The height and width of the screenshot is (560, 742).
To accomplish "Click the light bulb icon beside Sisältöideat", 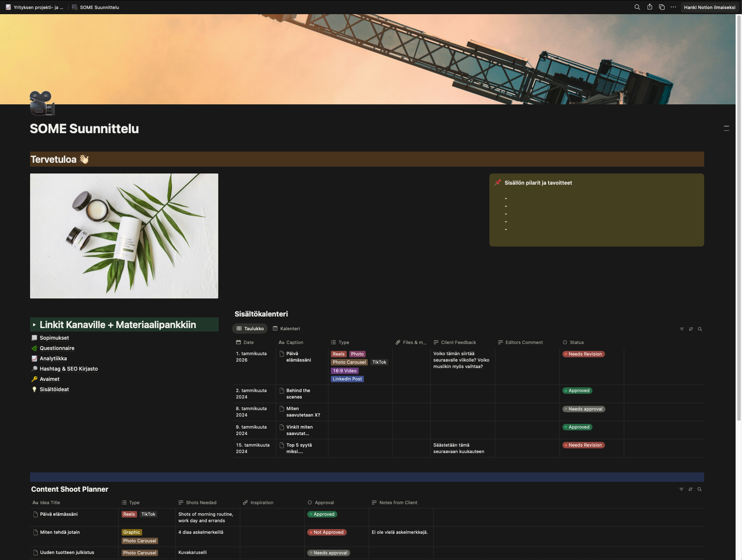I will pos(34,390).
